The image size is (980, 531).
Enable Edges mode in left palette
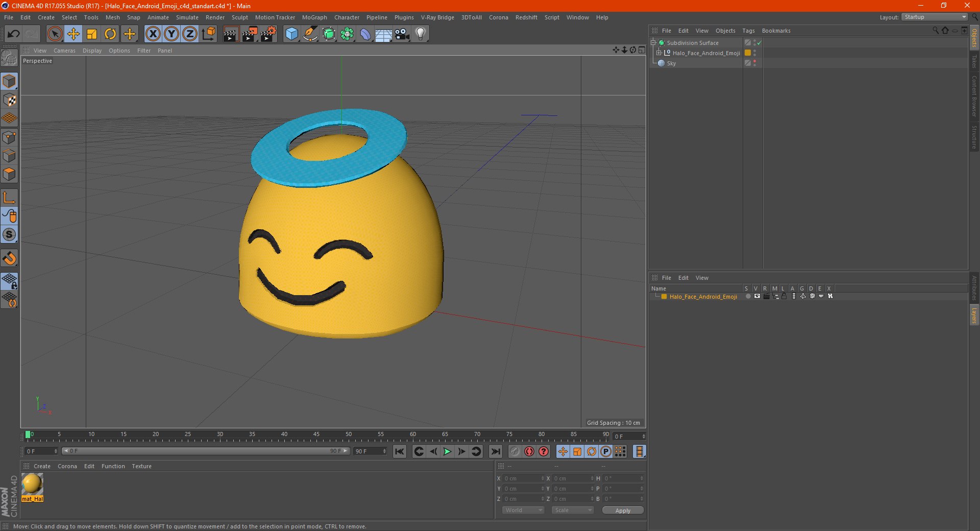point(9,156)
